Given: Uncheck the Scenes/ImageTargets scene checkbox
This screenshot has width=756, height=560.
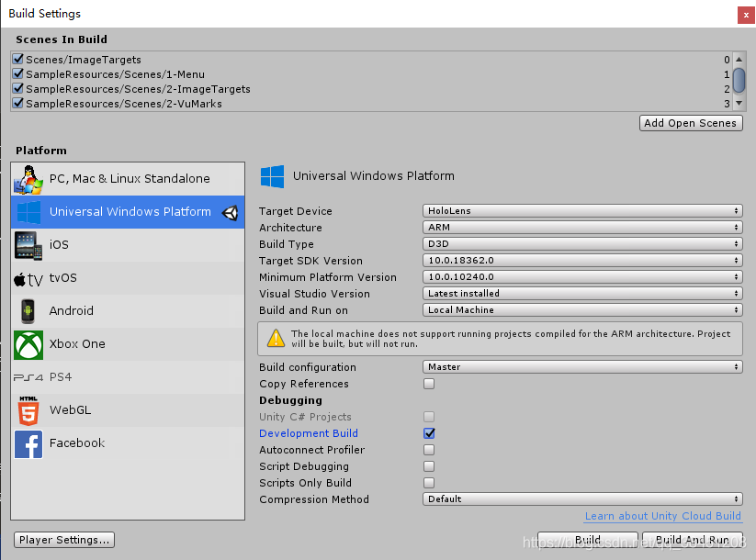Looking at the screenshot, I should pyautogui.click(x=18, y=59).
